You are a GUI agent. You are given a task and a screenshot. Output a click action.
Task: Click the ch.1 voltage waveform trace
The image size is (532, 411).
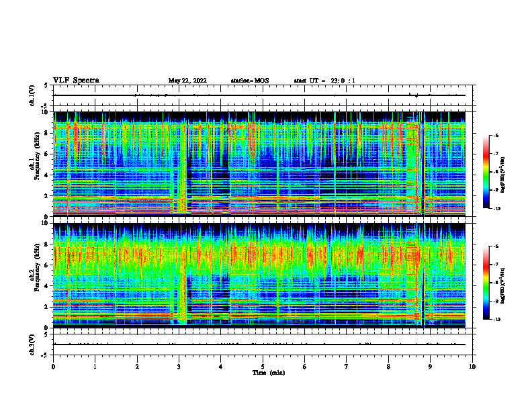[x=259, y=95]
